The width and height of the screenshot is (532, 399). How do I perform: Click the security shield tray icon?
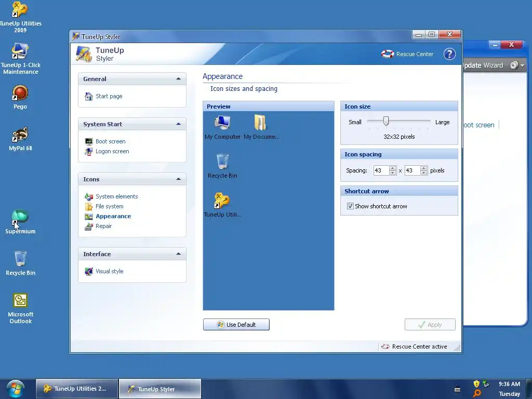click(476, 384)
